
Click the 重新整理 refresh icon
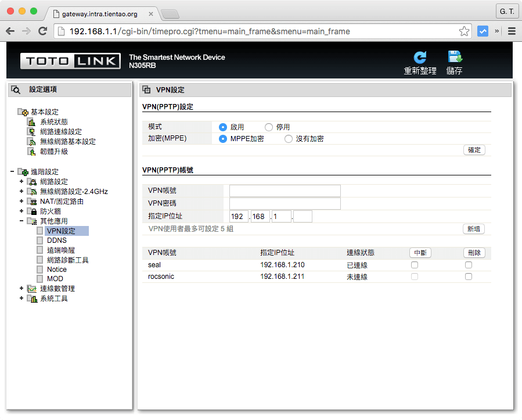click(x=419, y=57)
